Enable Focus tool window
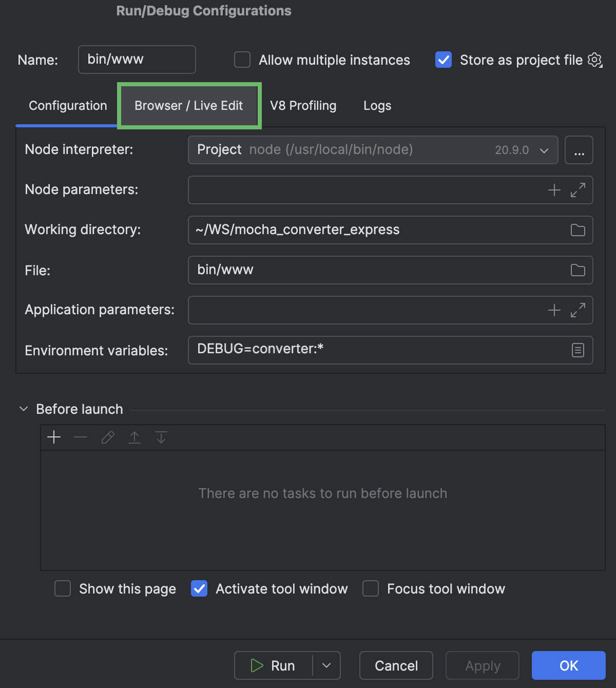This screenshot has width=616, height=688. (370, 588)
